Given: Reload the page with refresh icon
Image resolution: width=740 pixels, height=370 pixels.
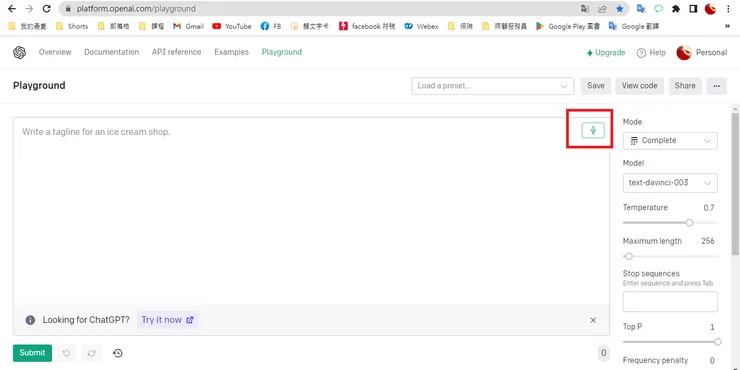Looking at the screenshot, I should pyautogui.click(x=46, y=8).
